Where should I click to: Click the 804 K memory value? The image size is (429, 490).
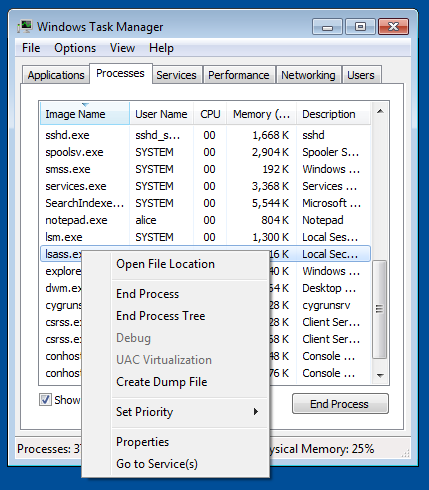(275, 220)
